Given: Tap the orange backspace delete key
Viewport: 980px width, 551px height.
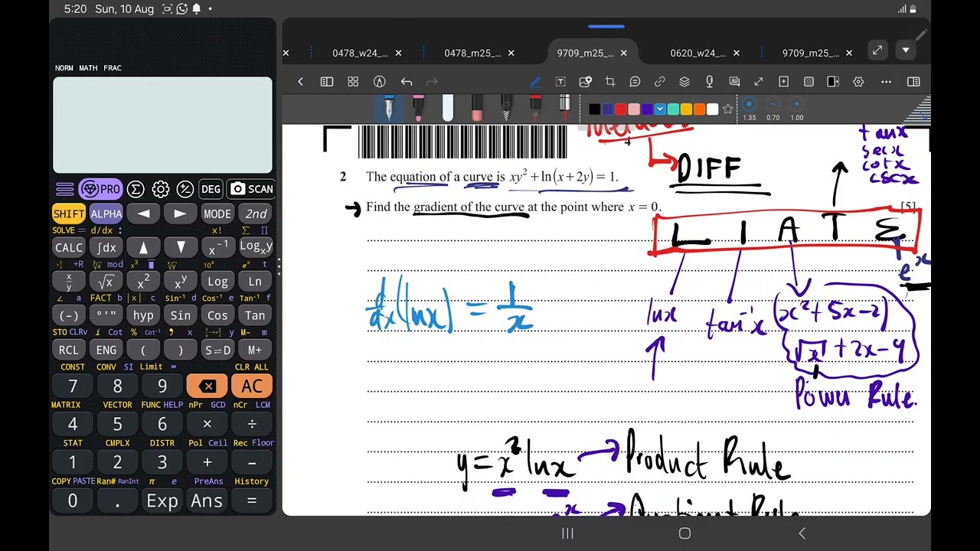Looking at the screenshot, I should coord(207,386).
